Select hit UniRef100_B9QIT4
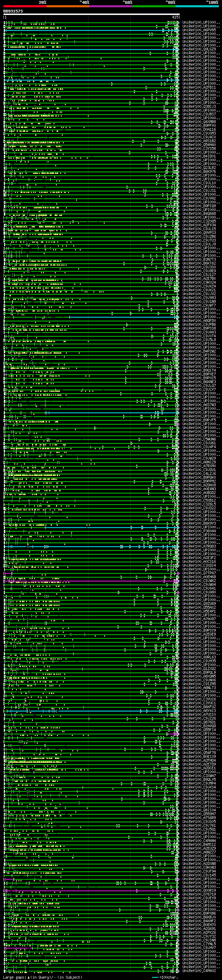The width and height of the screenshot is (222, 980). point(199,370)
